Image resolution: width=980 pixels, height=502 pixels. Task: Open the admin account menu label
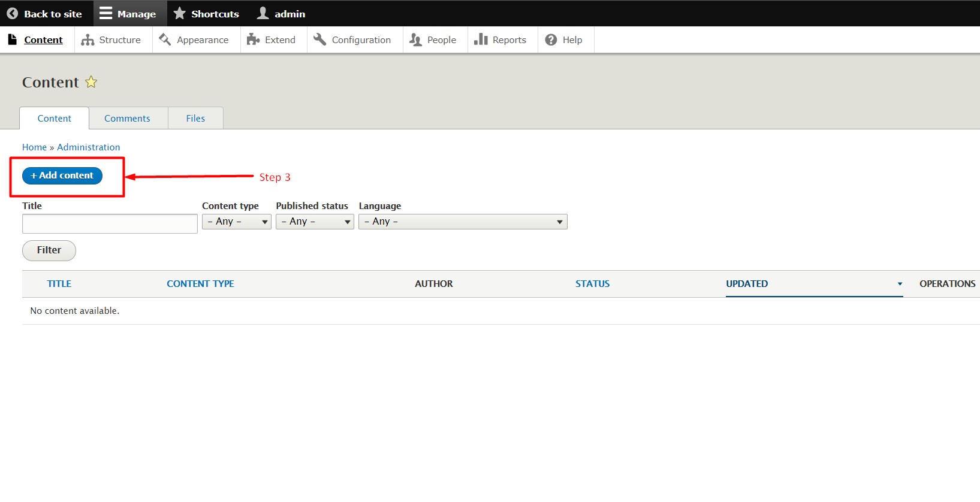[290, 14]
